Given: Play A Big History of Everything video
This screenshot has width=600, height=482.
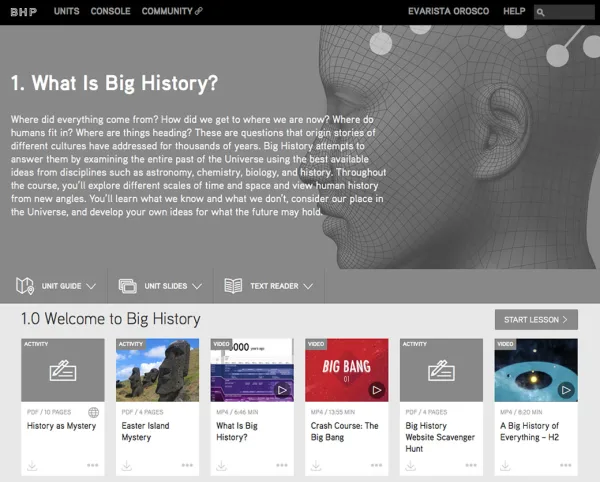Looking at the screenshot, I should pyautogui.click(x=566, y=390).
